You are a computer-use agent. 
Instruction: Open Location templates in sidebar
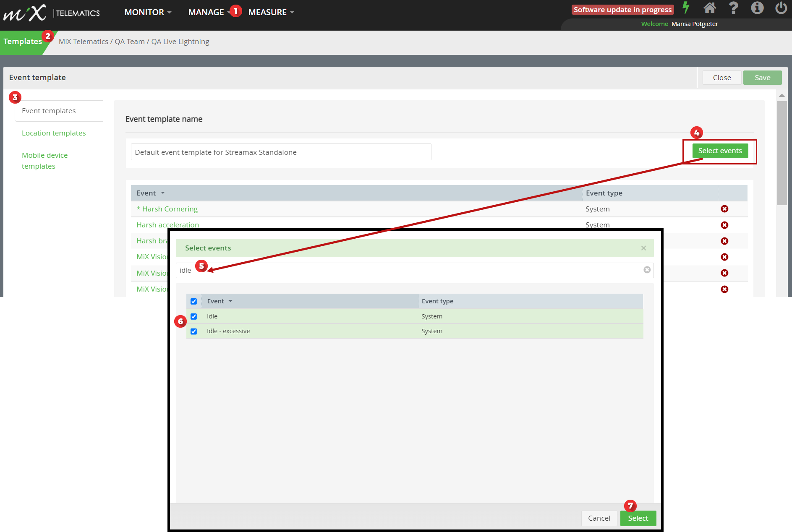[54, 133]
